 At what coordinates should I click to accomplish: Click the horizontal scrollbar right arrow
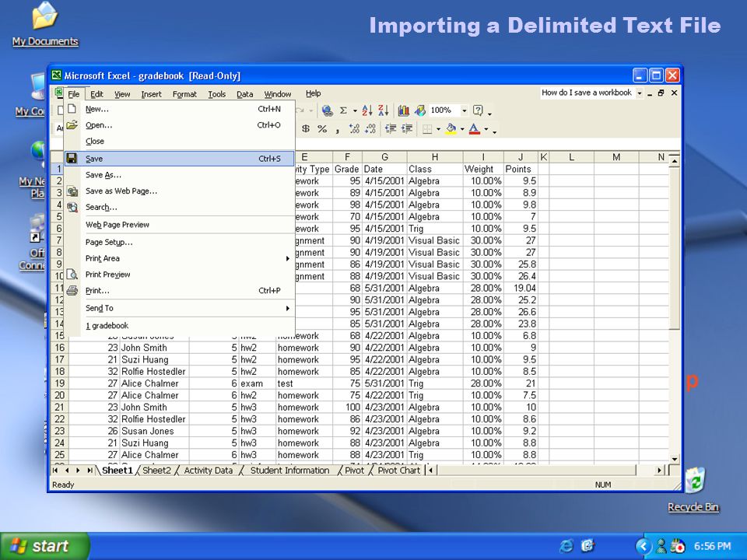660,471
